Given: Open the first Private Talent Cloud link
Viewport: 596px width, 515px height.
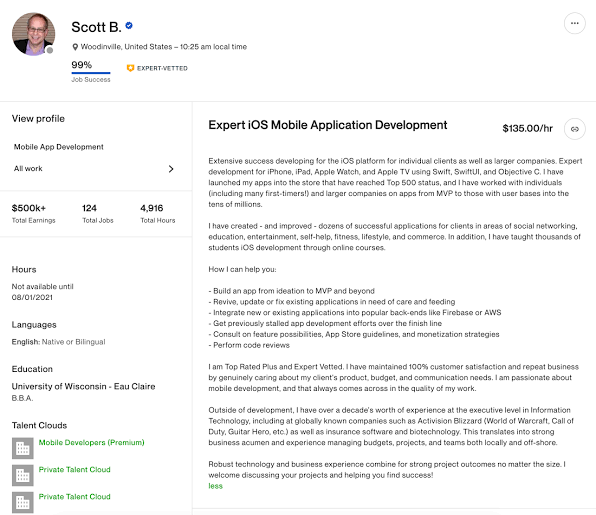Looking at the screenshot, I should point(74,469).
